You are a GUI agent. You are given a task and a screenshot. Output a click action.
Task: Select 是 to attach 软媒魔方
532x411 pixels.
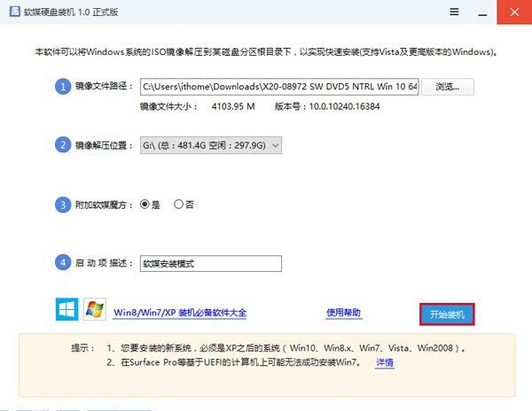click(x=146, y=205)
